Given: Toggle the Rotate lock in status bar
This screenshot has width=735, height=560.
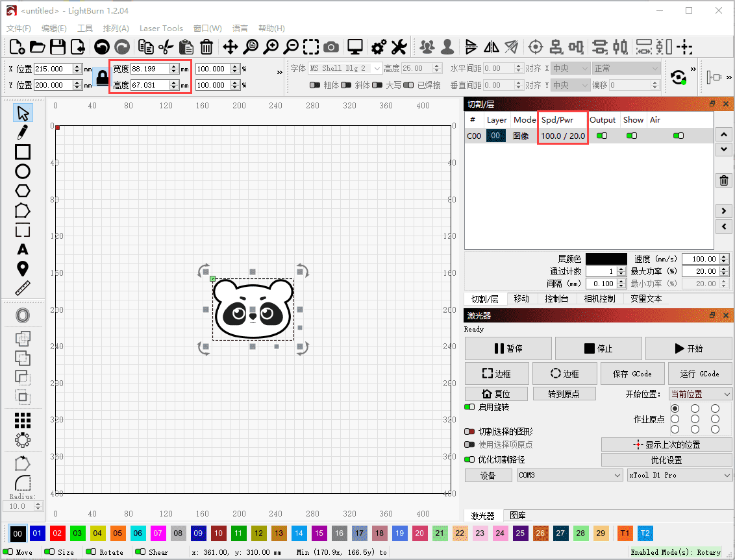Looking at the screenshot, I should click(91, 552).
